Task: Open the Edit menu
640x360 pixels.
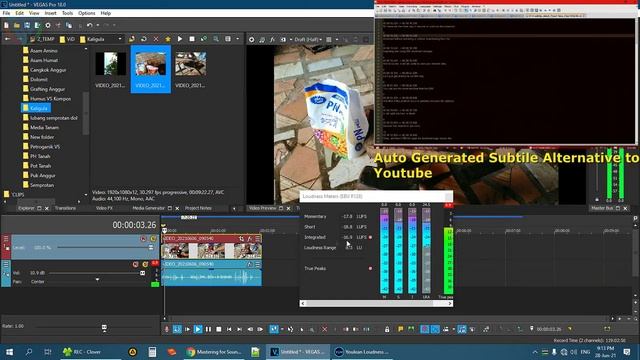Action: coord(19,13)
